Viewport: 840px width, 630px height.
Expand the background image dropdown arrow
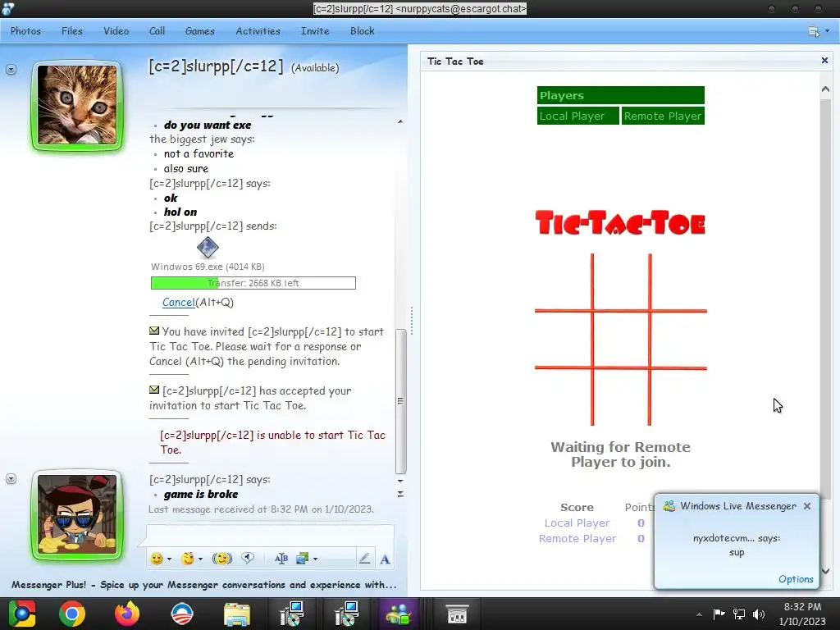[316, 559]
